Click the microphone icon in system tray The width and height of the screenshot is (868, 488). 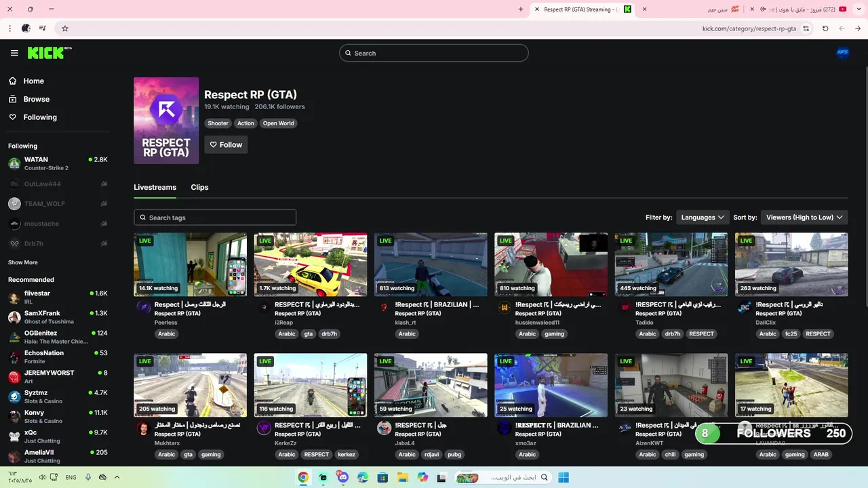tap(88, 477)
